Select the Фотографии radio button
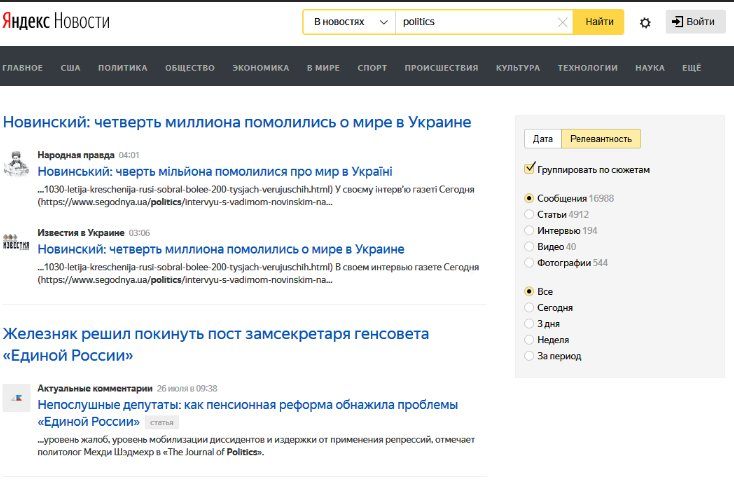 (529, 263)
